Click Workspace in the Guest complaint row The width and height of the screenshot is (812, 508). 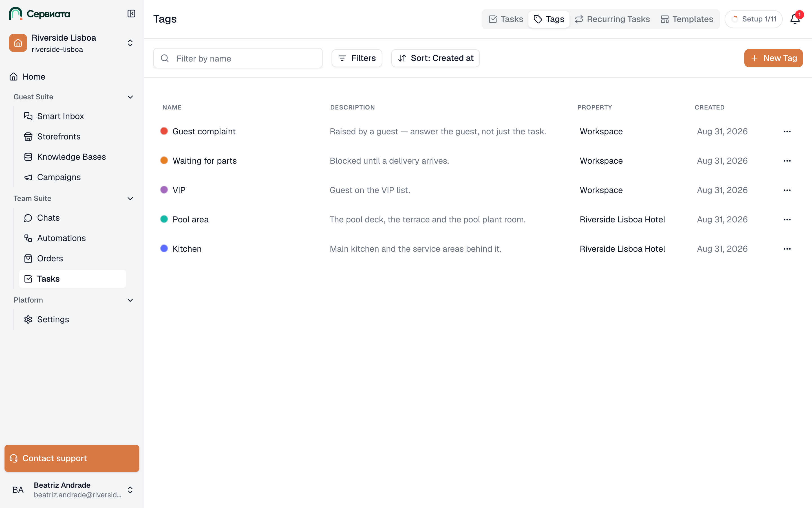click(601, 131)
